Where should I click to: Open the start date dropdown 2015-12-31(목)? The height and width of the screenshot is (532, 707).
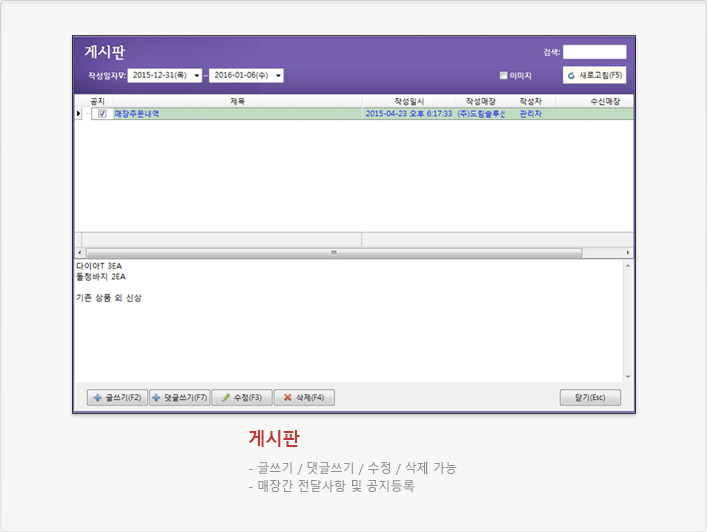click(x=197, y=75)
